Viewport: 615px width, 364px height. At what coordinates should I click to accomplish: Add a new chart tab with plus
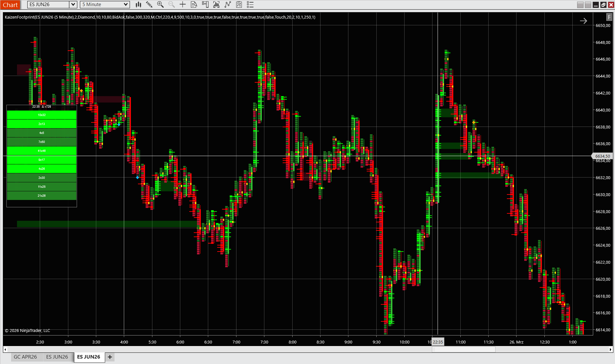[x=110, y=357]
